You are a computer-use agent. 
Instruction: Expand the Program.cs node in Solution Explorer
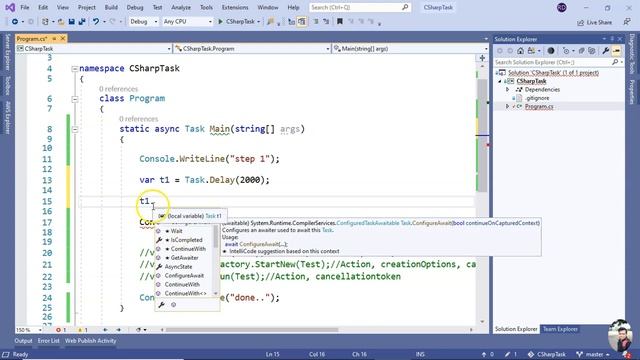point(507,107)
